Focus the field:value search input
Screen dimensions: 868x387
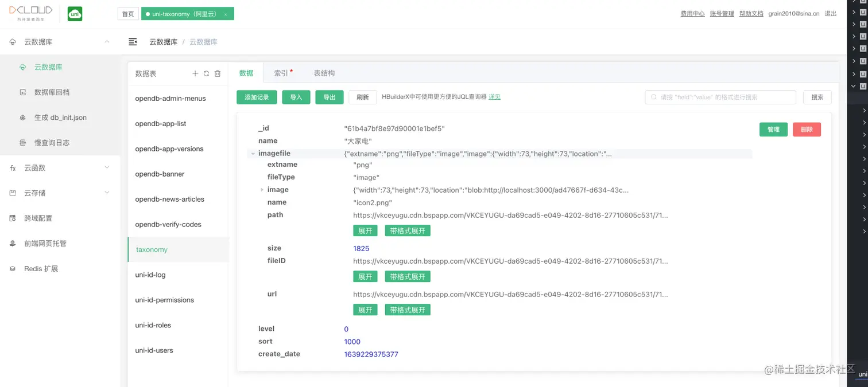click(720, 97)
